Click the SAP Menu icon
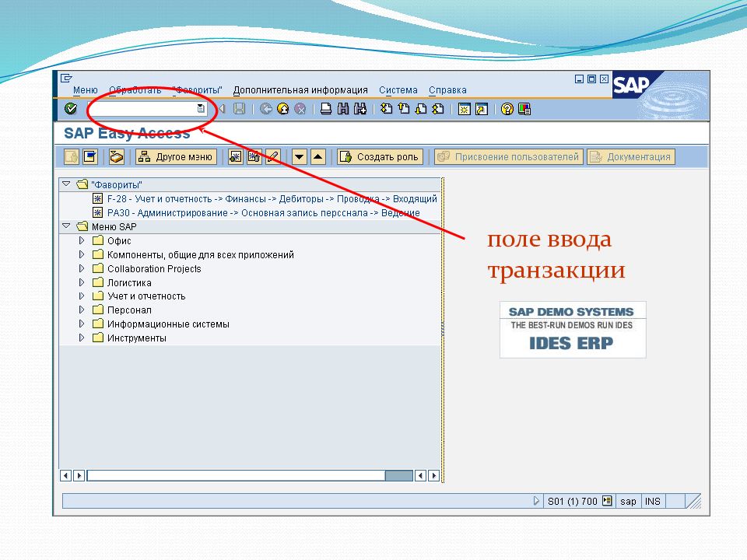The width and height of the screenshot is (747, 560). pyautogui.click(x=89, y=156)
